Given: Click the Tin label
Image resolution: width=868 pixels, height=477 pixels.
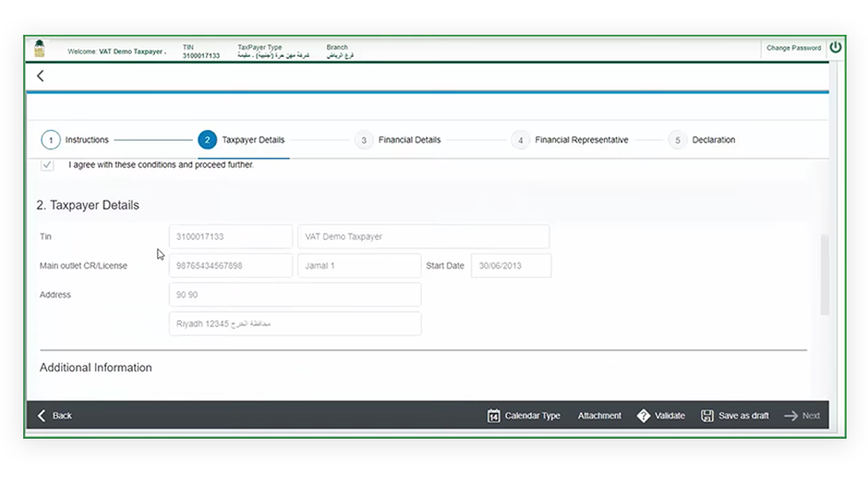Looking at the screenshot, I should (45, 236).
